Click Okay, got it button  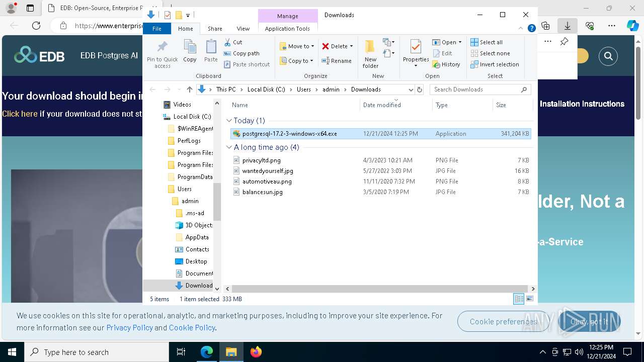point(589,321)
